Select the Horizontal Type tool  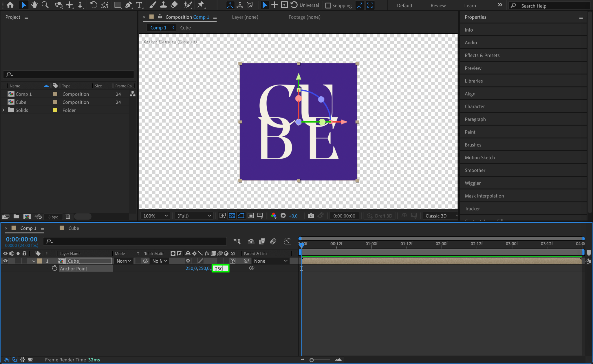(139, 5)
